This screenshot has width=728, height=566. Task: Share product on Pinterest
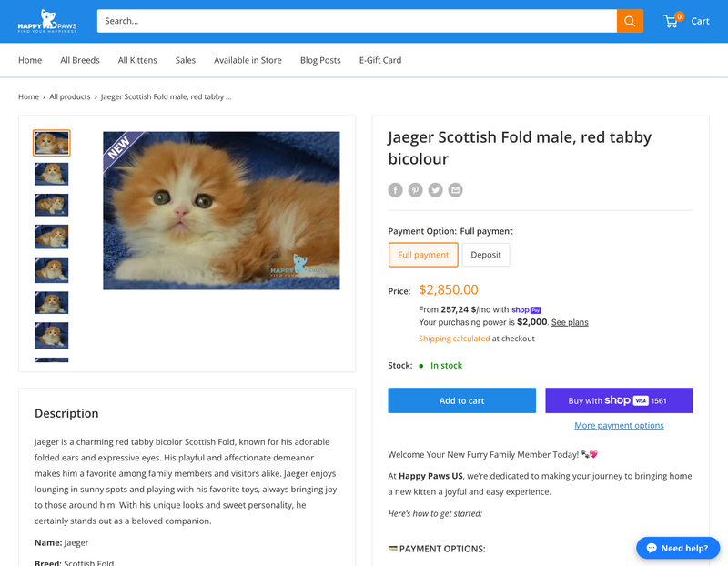(x=415, y=190)
